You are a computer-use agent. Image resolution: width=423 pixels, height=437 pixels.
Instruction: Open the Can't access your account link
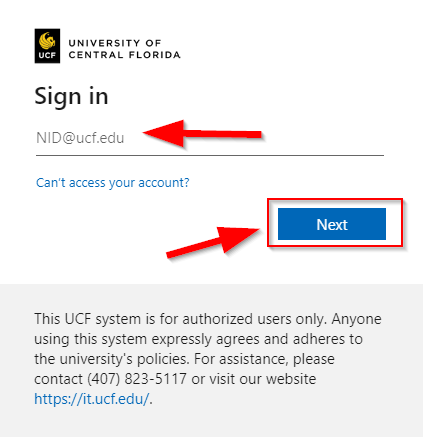pos(113,183)
